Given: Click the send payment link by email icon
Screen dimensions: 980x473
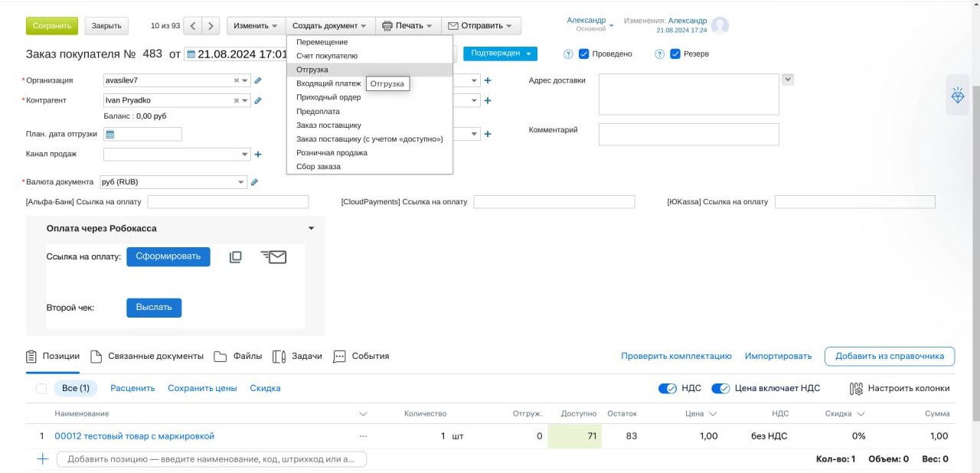Looking at the screenshot, I should pyautogui.click(x=273, y=257).
